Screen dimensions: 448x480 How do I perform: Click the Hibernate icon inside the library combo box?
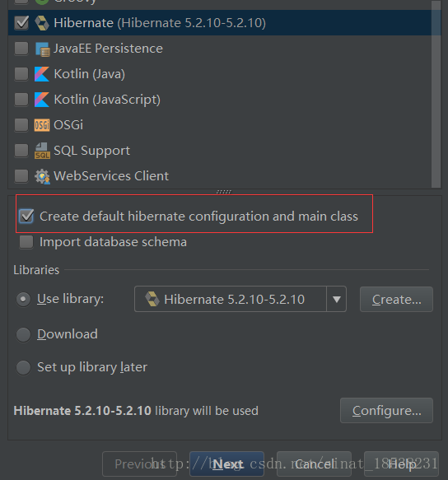coord(152,299)
